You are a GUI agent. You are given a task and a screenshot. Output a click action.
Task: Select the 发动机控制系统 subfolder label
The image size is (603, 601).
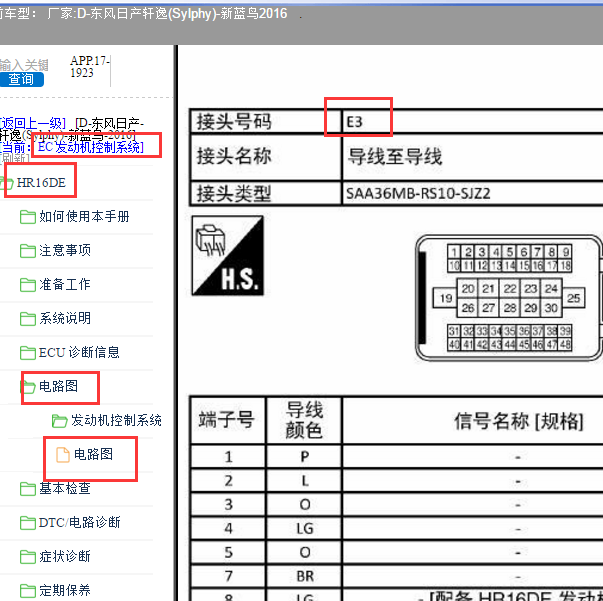click(116, 421)
